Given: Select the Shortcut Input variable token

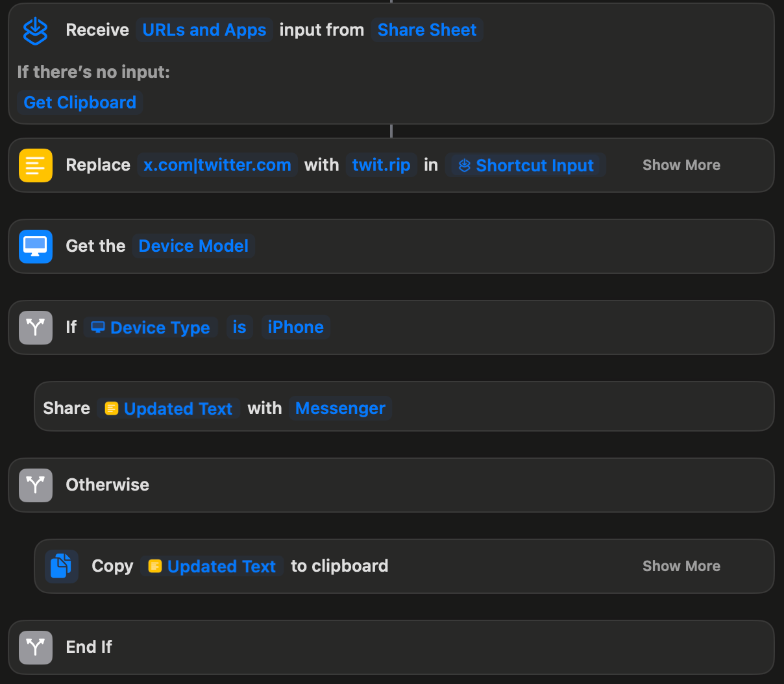Looking at the screenshot, I should pos(526,165).
